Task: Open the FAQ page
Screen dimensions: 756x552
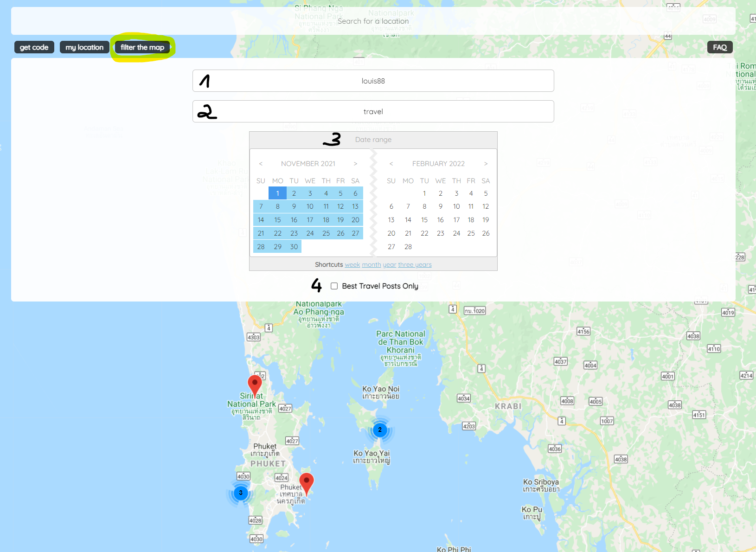Action: tap(720, 47)
